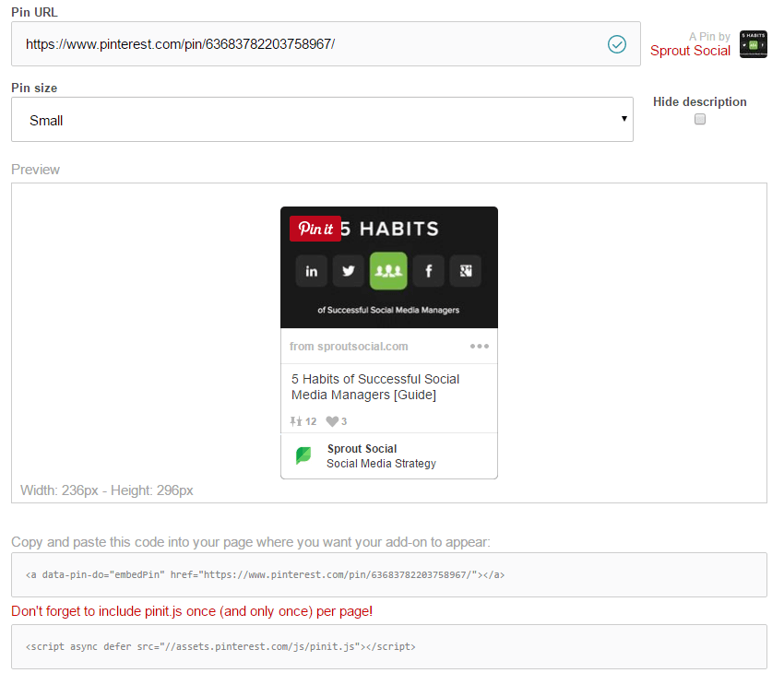Open the Social Media Strategy board link

381,464
